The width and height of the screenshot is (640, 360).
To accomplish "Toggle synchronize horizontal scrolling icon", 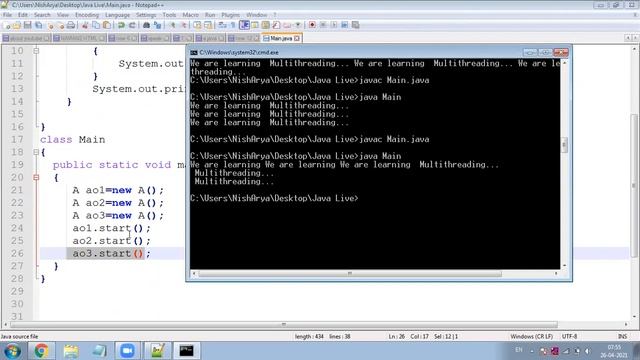I will pos(208,25).
